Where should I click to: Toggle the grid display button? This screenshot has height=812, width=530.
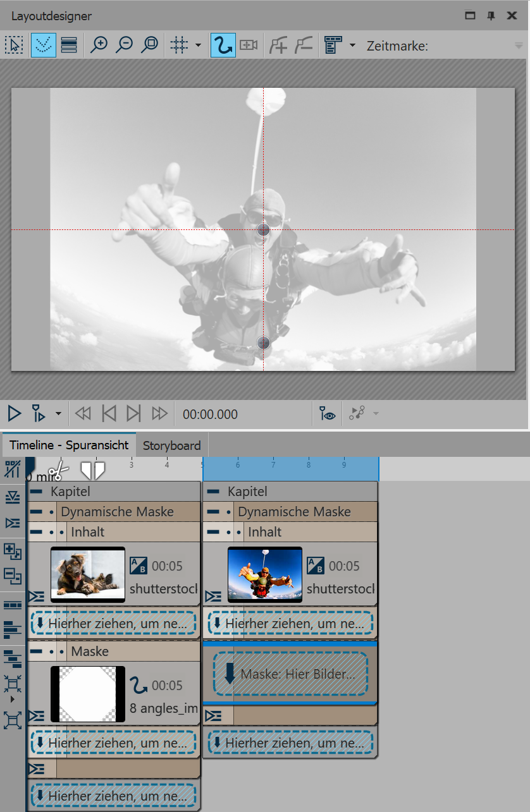(x=180, y=45)
